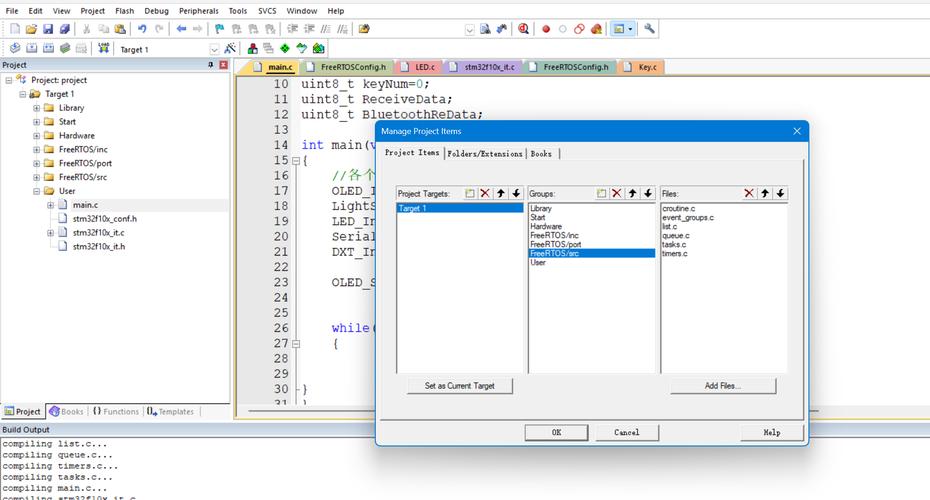Move the selected group up

pos(632,193)
